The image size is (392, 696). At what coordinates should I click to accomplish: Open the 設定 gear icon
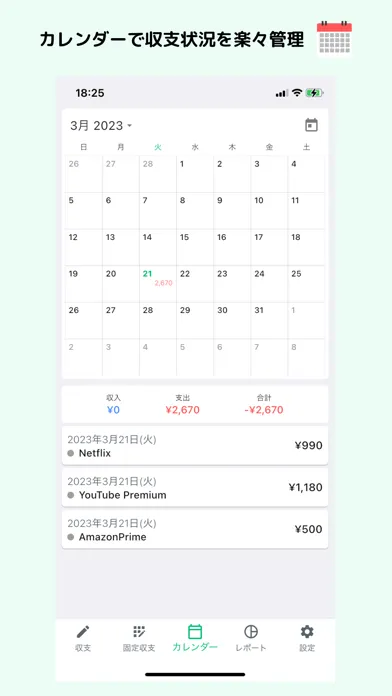[x=307, y=632]
